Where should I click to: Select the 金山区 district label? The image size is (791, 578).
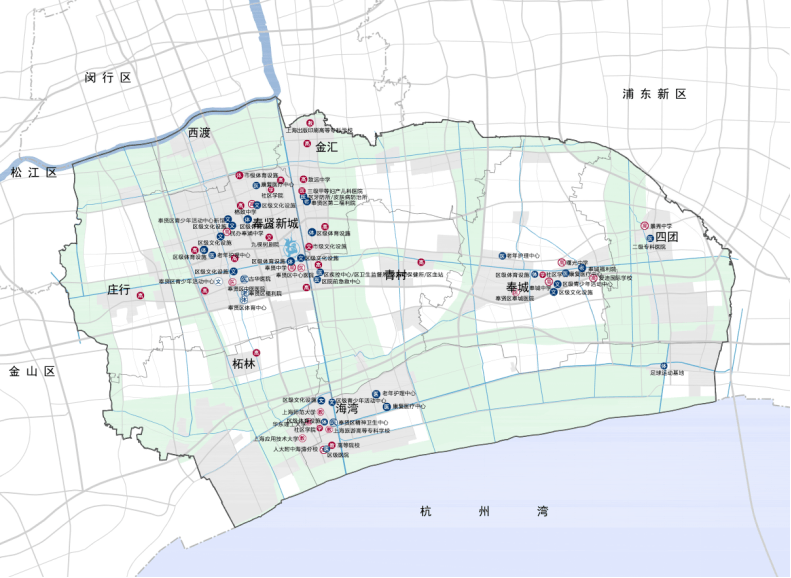pos(32,372)
